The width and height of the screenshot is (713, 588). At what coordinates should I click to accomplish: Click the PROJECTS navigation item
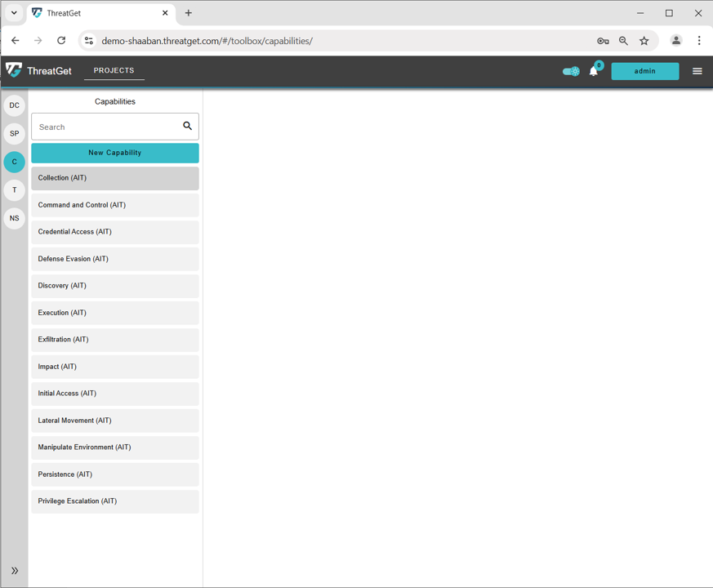114,71
